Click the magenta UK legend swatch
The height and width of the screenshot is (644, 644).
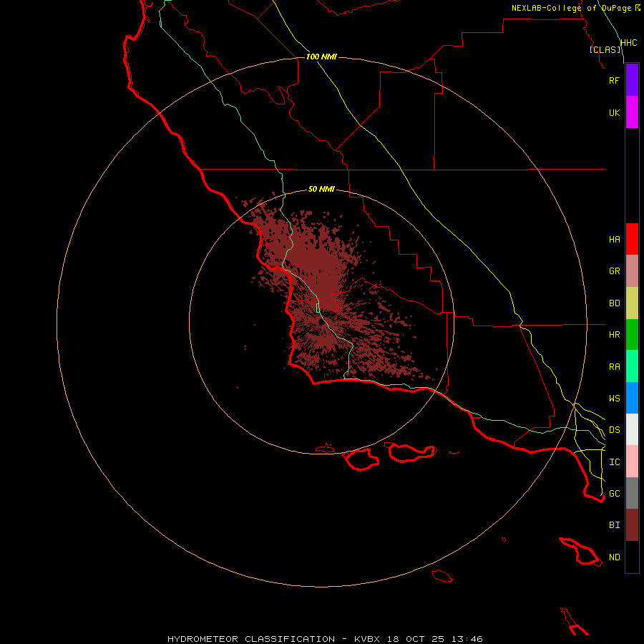click(x=632, y=112)
